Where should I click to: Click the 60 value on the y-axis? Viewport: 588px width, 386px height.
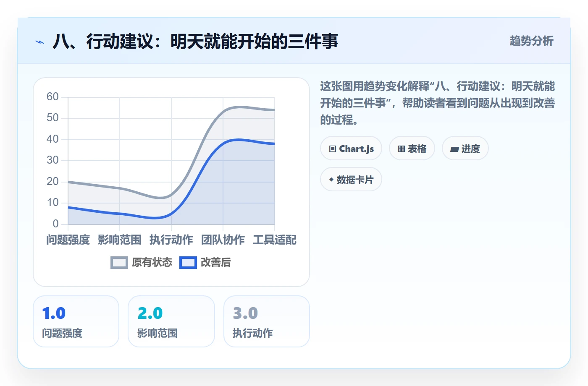[x=52, y=97]
